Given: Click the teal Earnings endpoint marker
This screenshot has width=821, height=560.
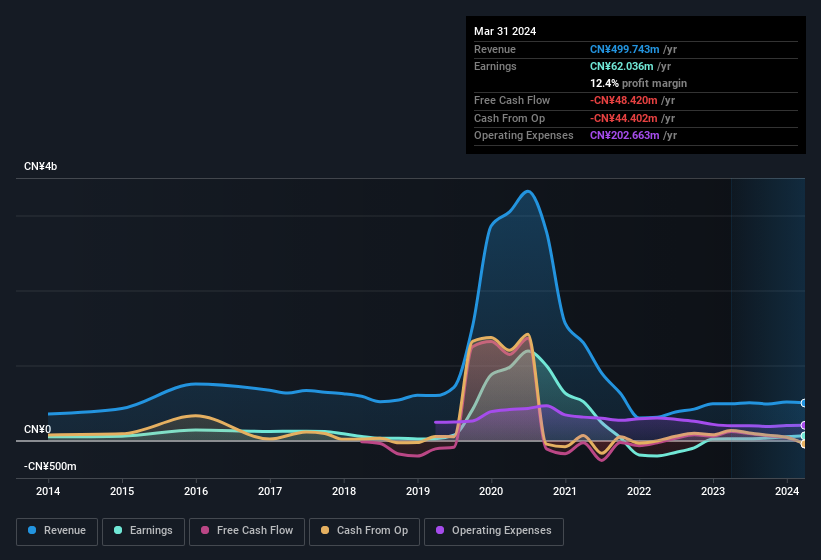Looking at the screenshot, I should point(804,435).
